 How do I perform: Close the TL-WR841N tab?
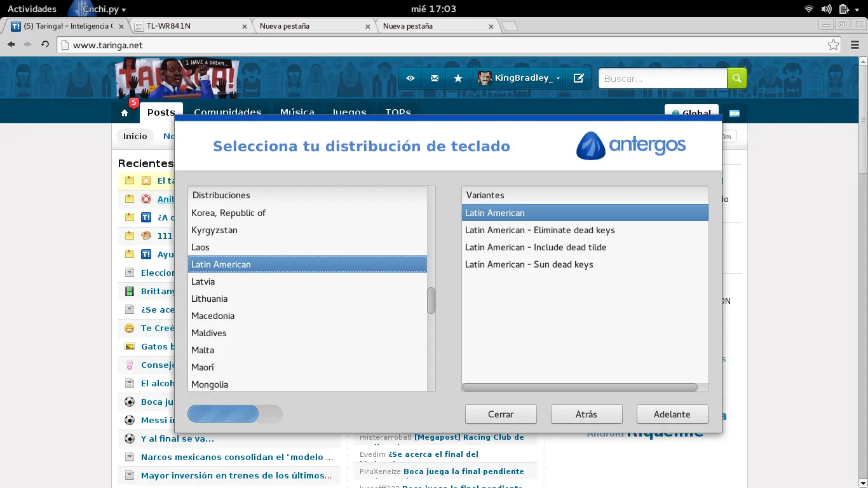(x=245, y=26)
